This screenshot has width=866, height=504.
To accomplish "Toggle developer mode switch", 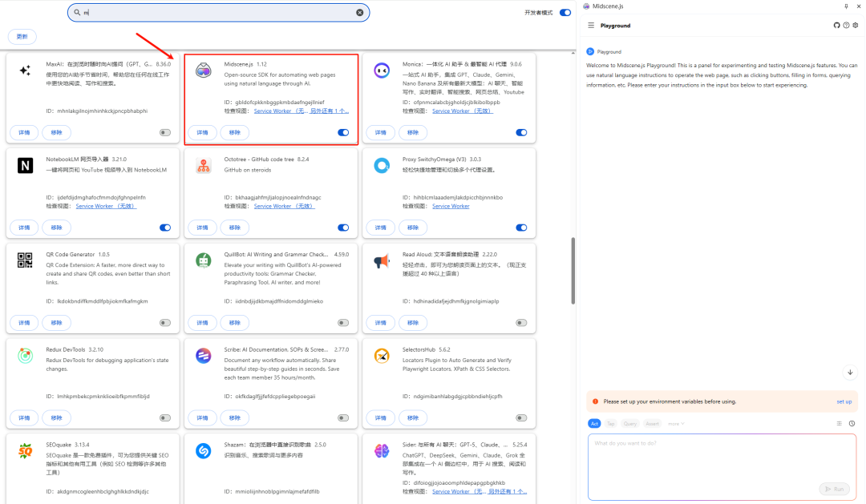I will click(x=565, y=13).
